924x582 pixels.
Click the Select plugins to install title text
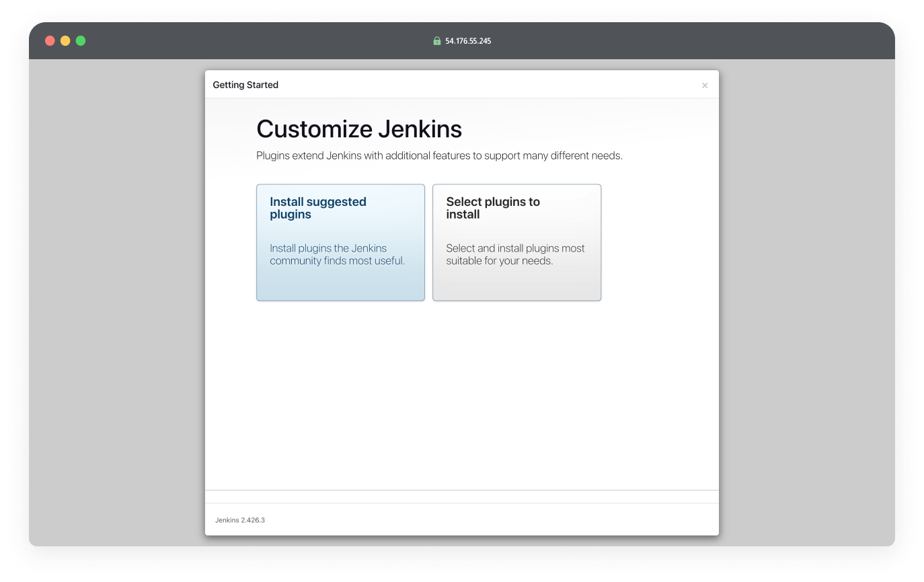[493, 207]
